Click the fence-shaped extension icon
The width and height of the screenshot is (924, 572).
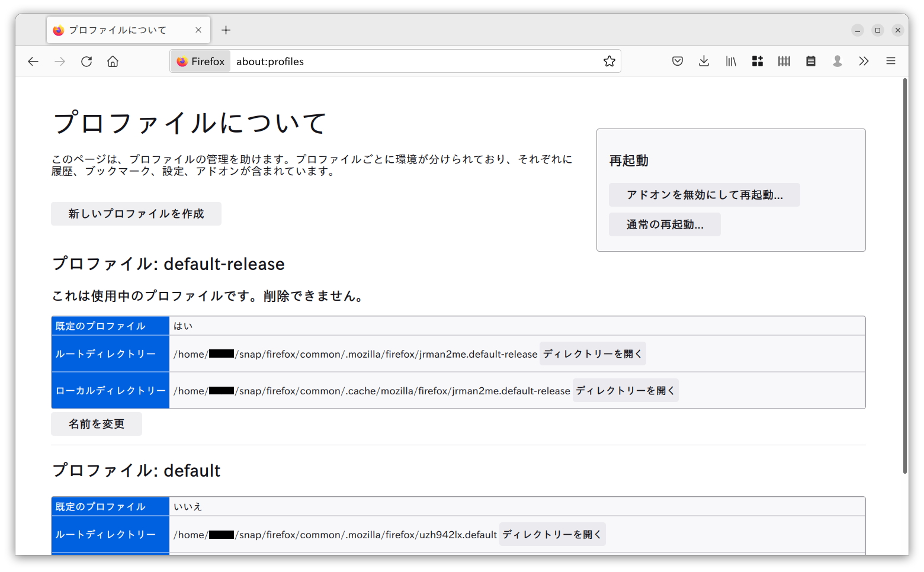784,61
